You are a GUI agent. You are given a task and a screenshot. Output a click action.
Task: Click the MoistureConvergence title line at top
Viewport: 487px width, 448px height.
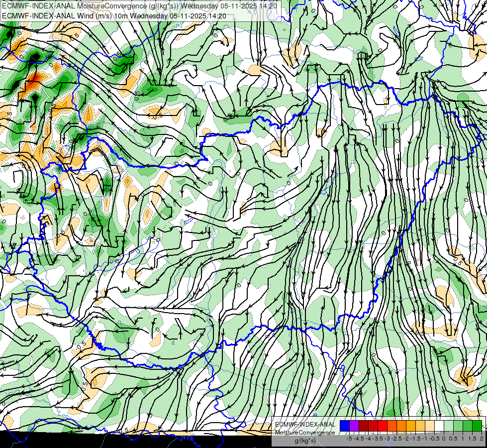pos(139,6)
